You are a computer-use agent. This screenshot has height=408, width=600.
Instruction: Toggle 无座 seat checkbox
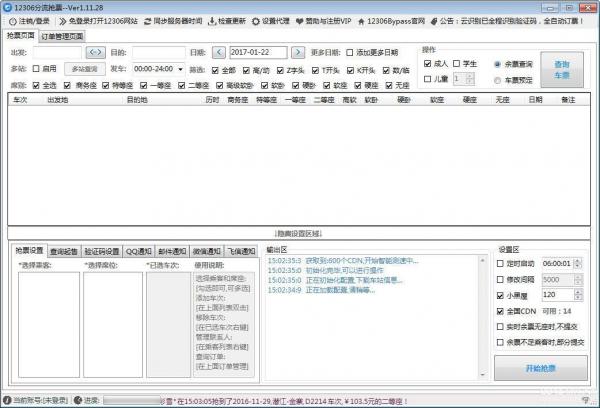coord(389,85)
